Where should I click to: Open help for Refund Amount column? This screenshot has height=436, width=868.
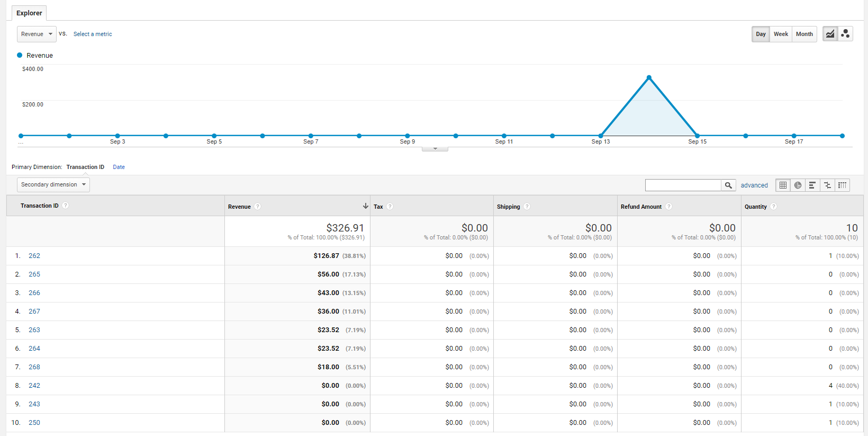669,207
